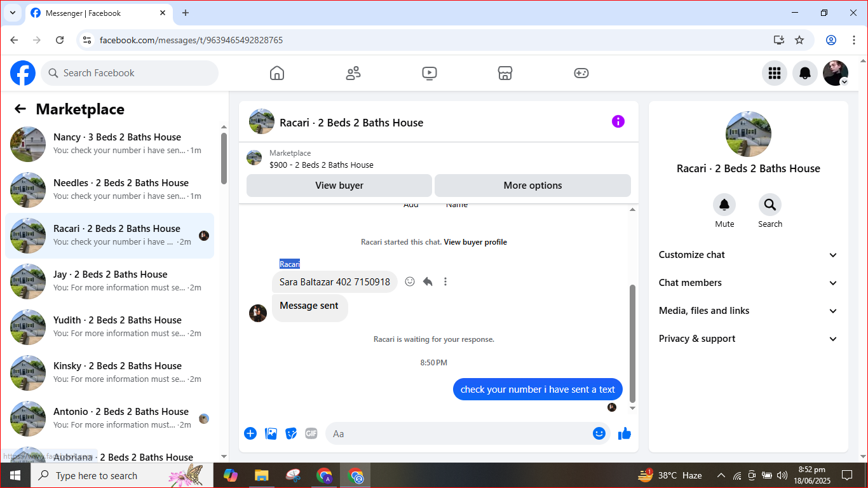Reply to the Sara Baltazar message
This screenshot has height=488, width=868.
pos(428,281)
